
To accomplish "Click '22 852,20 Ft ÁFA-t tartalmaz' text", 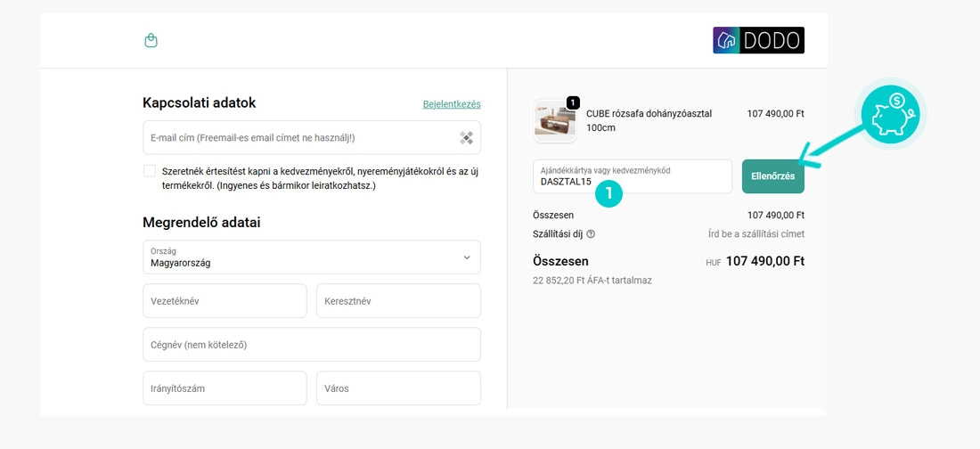I will (592, 281).
